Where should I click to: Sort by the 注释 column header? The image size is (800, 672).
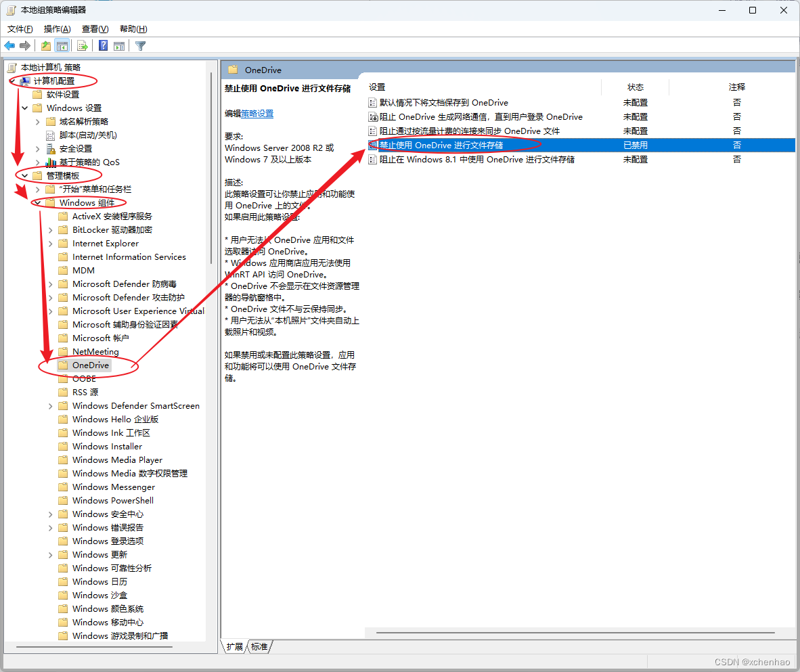click(x=736, y=87)
